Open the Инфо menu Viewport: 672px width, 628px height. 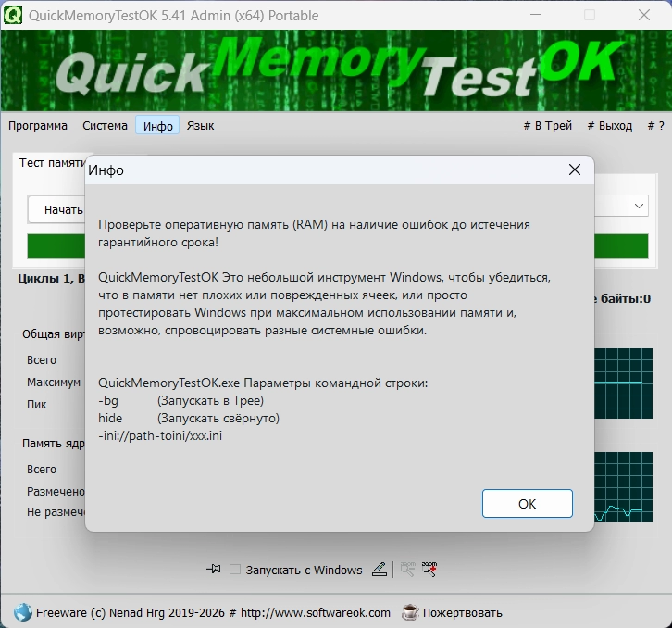(x=157, y=126)
